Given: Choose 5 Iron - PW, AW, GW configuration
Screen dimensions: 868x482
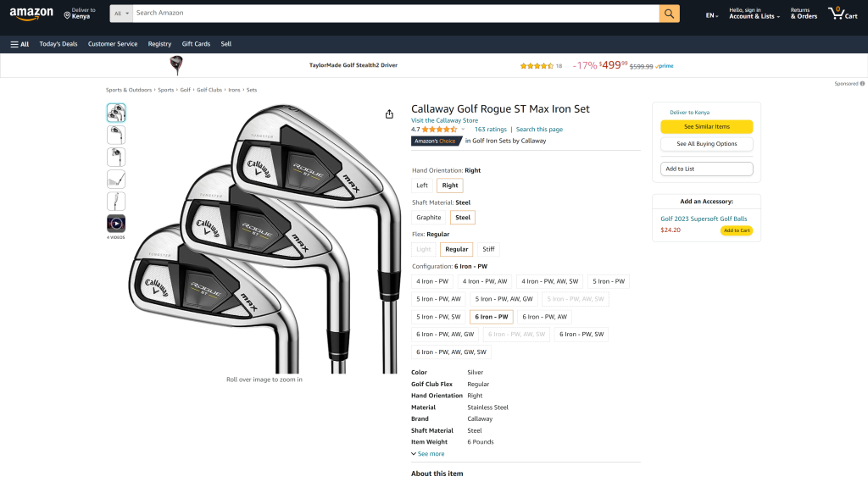Looking at the screenshot, I should pyautogui.click(x=504, y=299).
